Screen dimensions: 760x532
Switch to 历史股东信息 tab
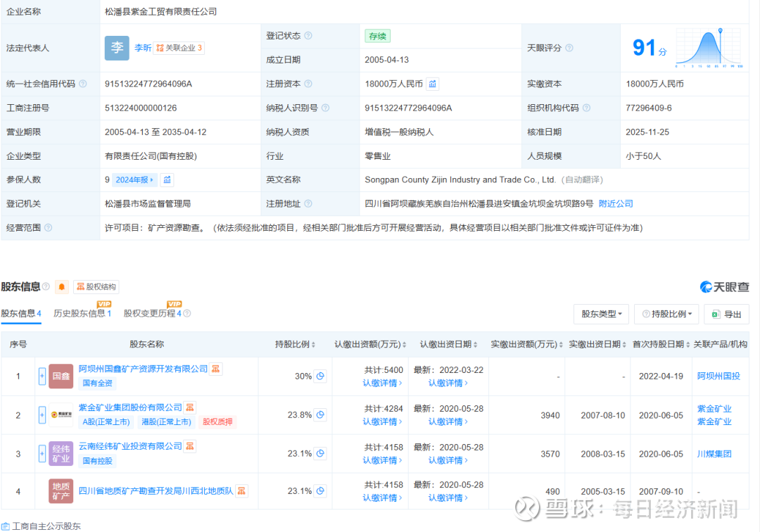pyautogui.click(x=82, y=313)
